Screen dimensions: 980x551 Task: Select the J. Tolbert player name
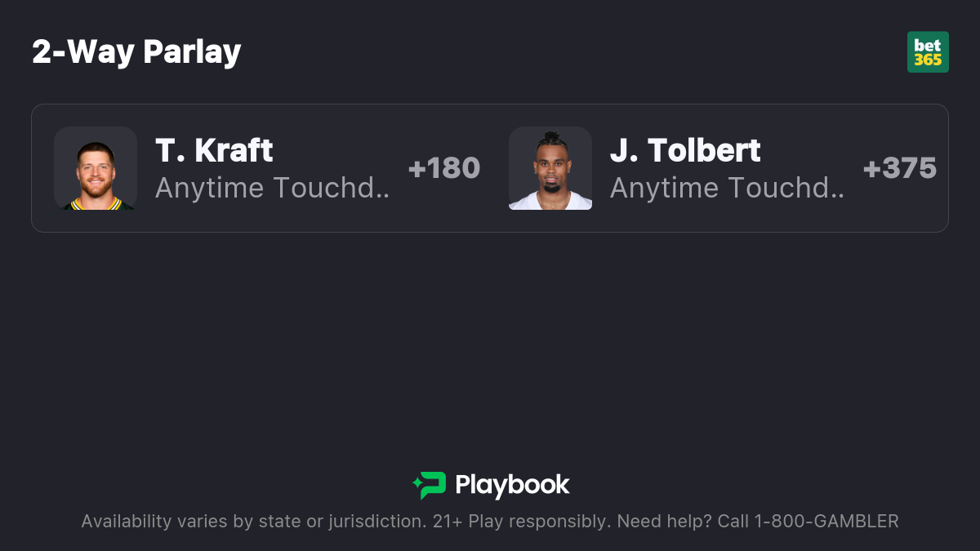(685, 151)
